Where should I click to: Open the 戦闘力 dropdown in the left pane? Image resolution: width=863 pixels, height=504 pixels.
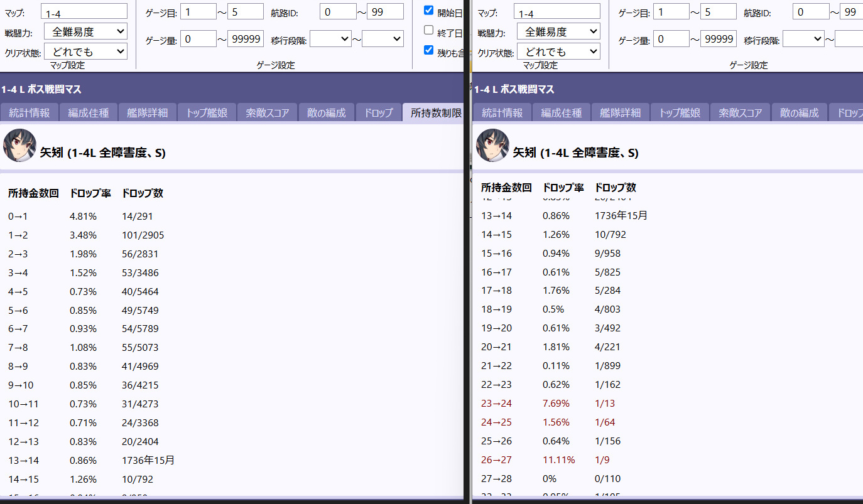click(x=85, y=31)
